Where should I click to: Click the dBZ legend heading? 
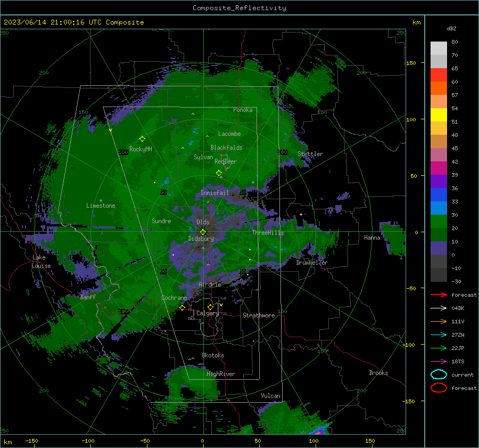click(x=451, y=29)
